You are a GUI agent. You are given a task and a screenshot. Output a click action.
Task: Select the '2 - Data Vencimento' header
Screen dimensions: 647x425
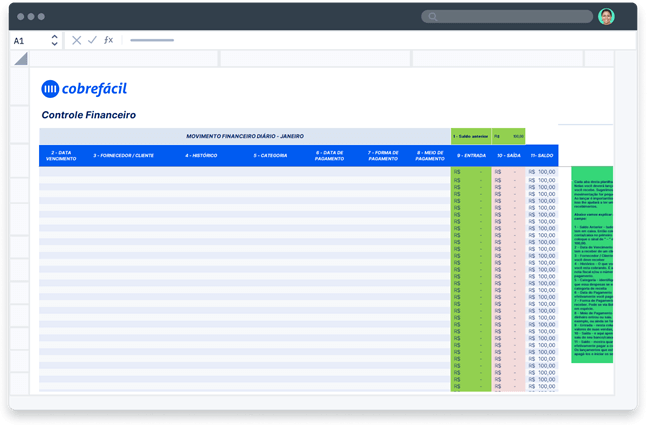coord(61,156)
